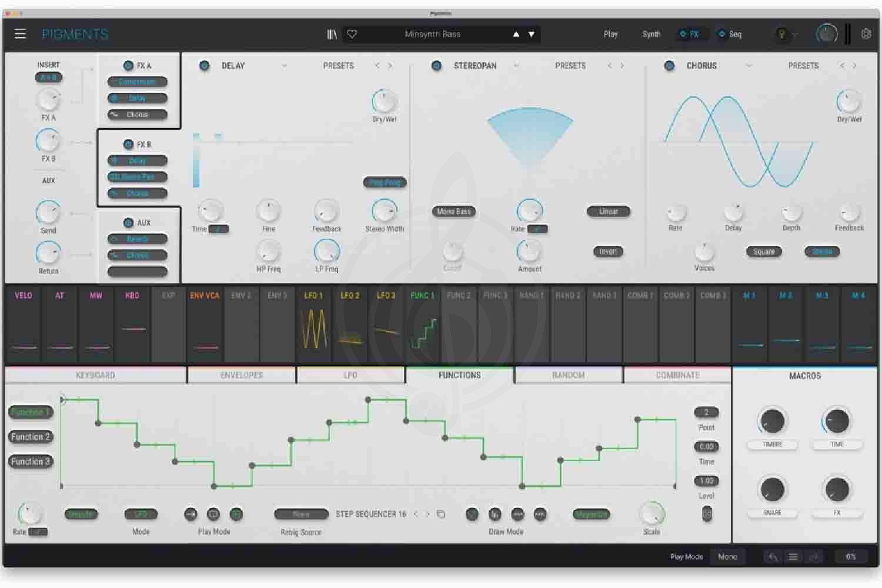The image size is (882, 588).
Task: Toggle the AUX bus power button
Action: click(128, 222)
